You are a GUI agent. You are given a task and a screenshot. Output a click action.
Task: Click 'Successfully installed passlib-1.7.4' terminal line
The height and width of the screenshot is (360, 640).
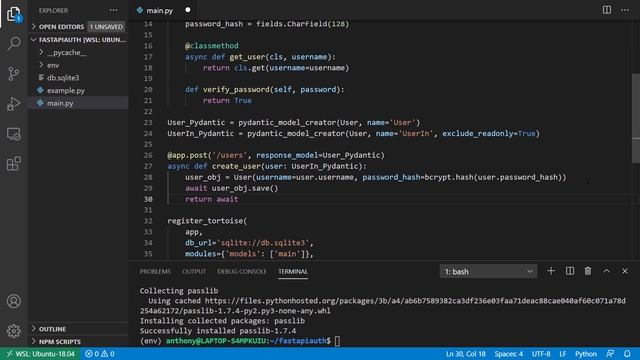pos(218,331)
